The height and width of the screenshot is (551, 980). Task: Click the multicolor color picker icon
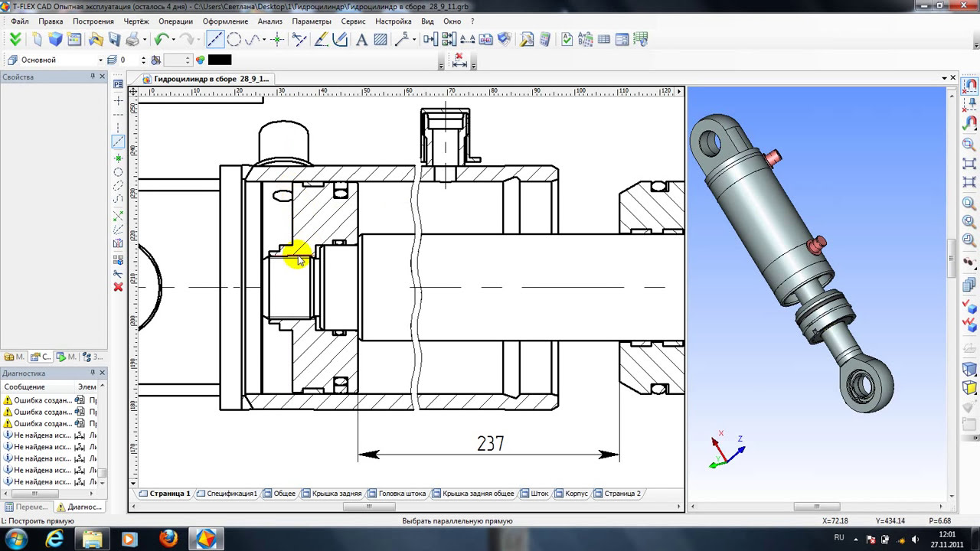pyautogui.click(x=201, y=60)
